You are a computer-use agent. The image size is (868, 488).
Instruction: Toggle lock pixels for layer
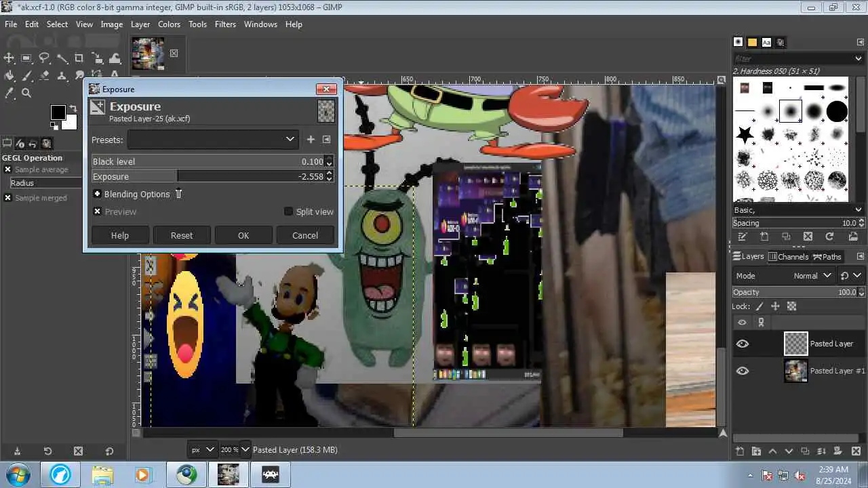(x=759, y=306)
